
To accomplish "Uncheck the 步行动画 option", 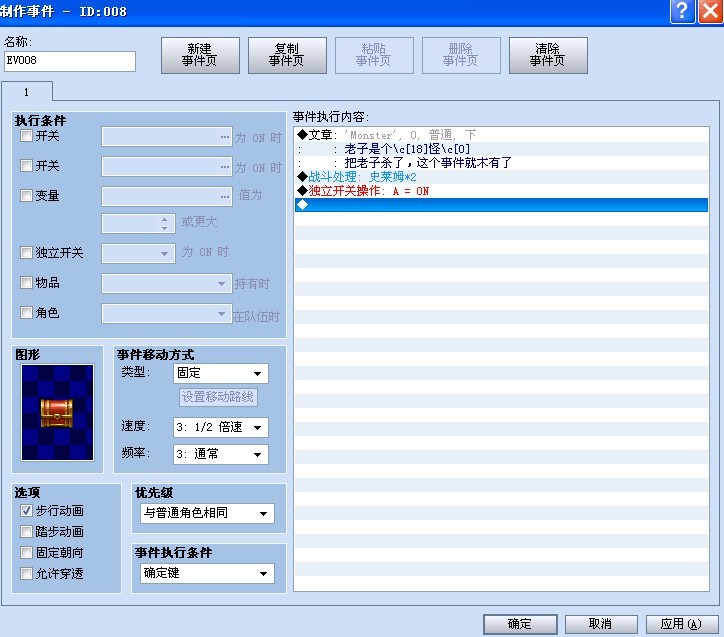I will 26,511.
